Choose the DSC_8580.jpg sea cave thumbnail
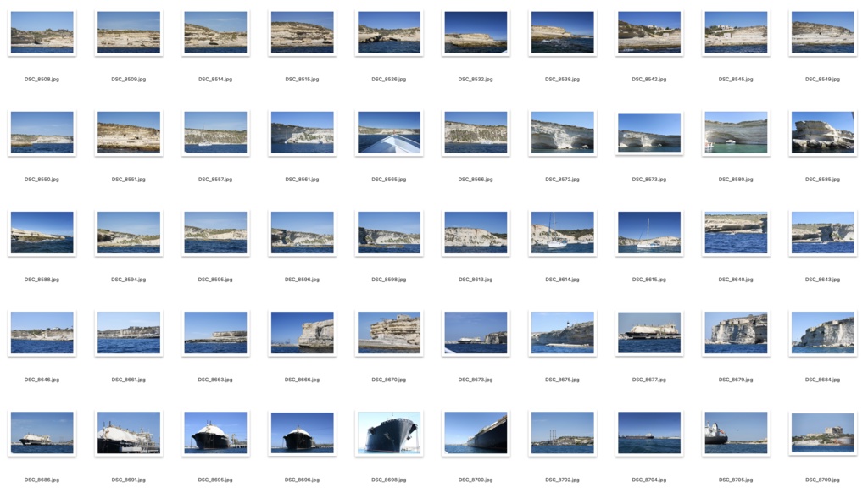The image size is (868, 488). 736,133
